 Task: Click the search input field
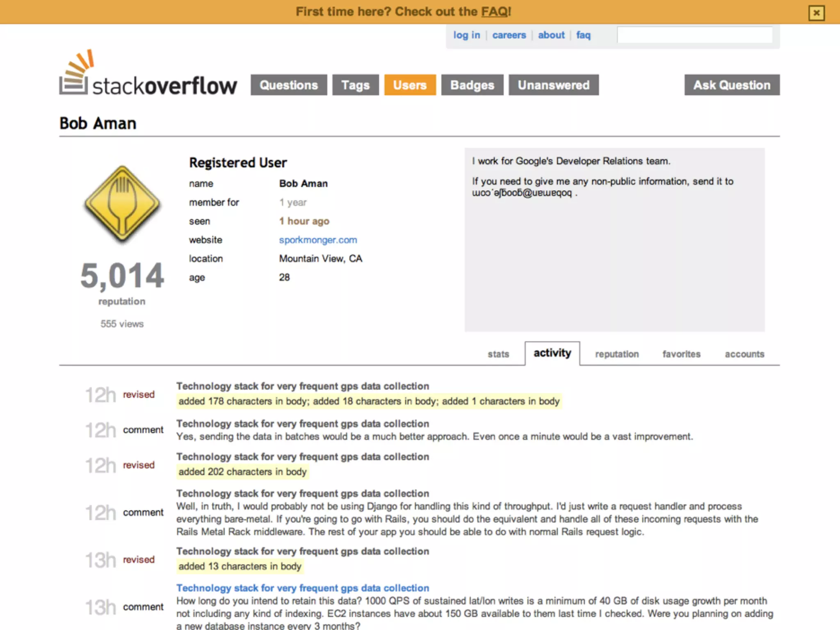tap(694, 35)
